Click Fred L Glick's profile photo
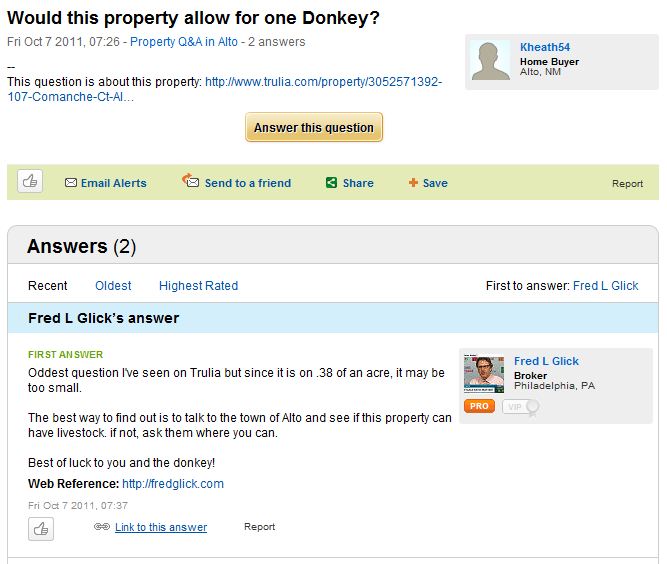This screenshot has height=564, width=667. pyautogui.click(x=485, y=374)
